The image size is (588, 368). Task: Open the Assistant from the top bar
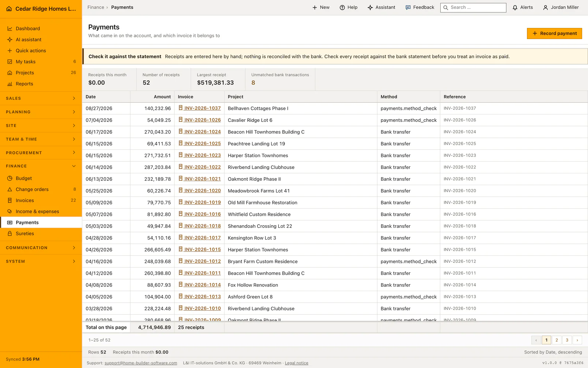[x=381, y=7]
